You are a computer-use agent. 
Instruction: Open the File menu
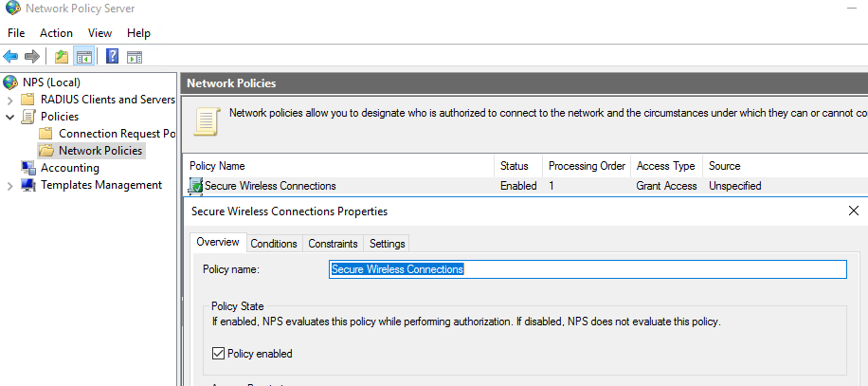coord(16,33)
